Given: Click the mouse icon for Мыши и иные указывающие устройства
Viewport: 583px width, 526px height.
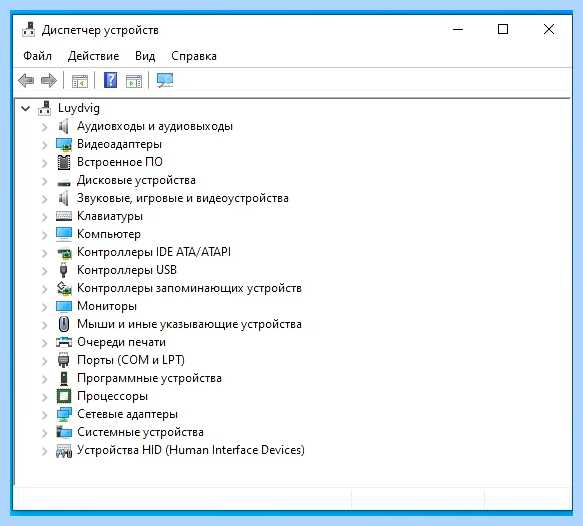Looking at the screenshot, I should [64, 324].
